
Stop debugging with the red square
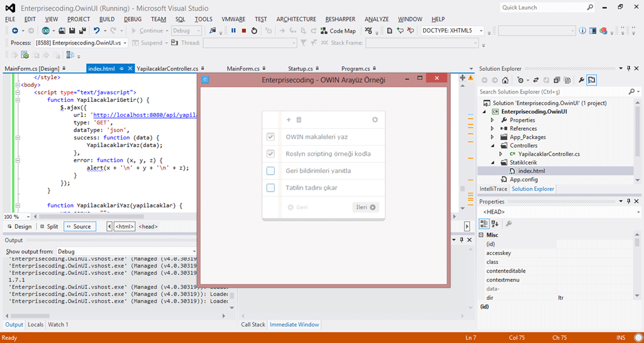[x=244, y=31]
